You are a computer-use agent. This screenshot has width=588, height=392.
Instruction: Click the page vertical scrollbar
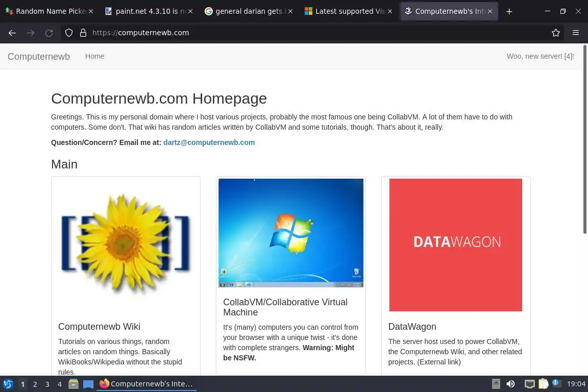point(584,139)
